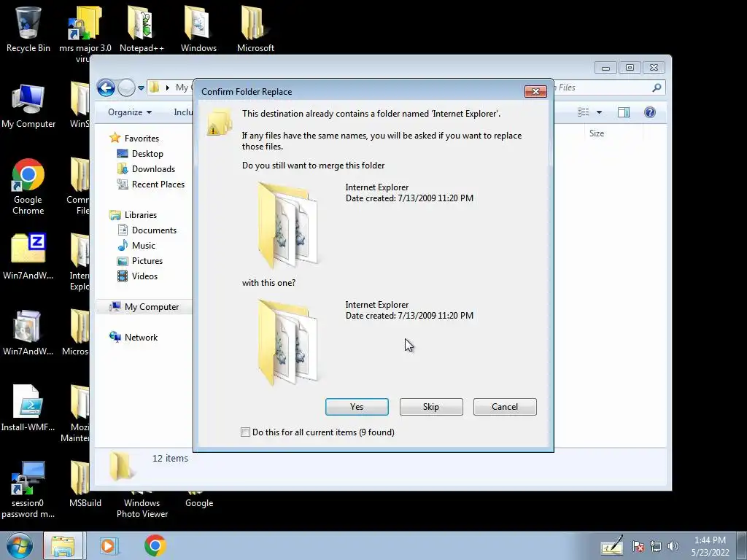747x560 pixels.
Task: Open the Windows folder icon on desktop
Action: pyautogui.click(x=198, y=28)
